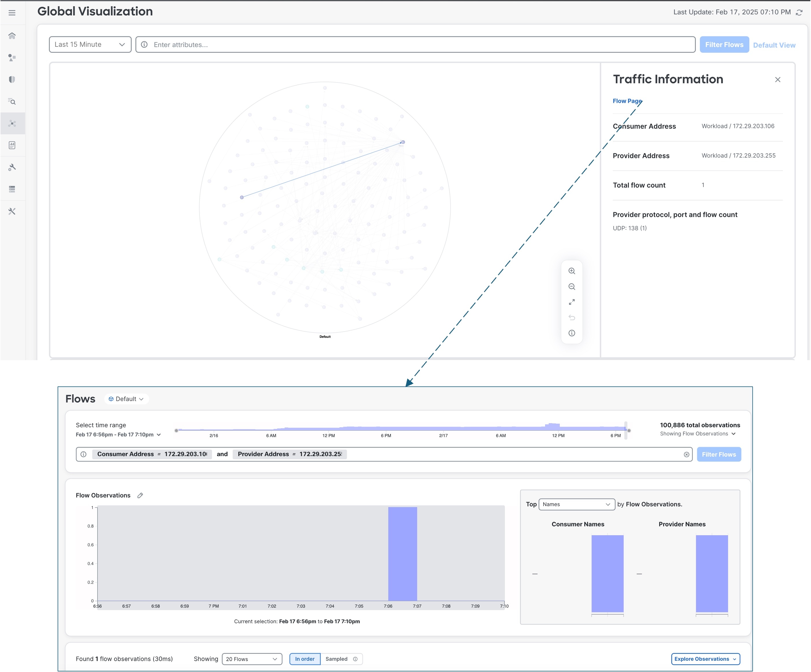Select the In order toggle option
This screenshot has height=672, width=811.
click(x=305, y=659)
